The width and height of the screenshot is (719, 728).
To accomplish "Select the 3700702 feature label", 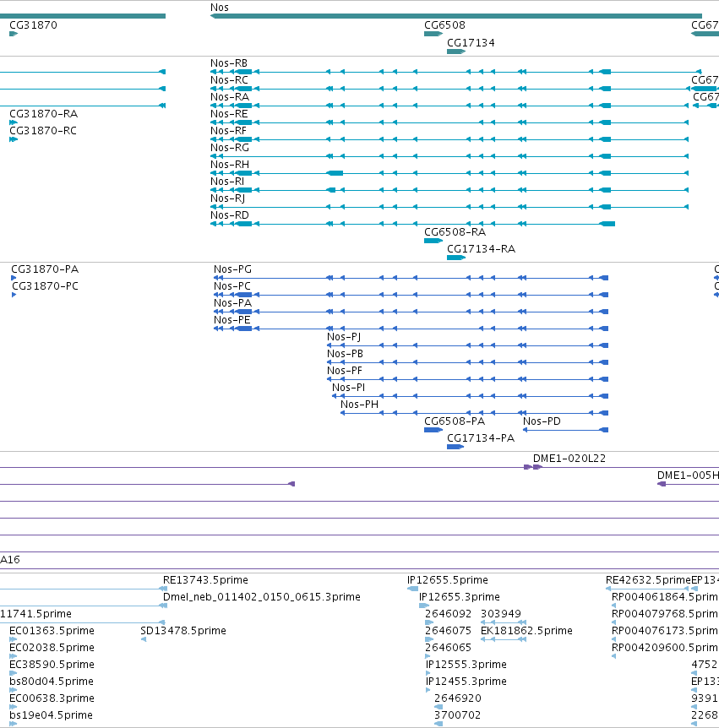I will pos(457,715).
